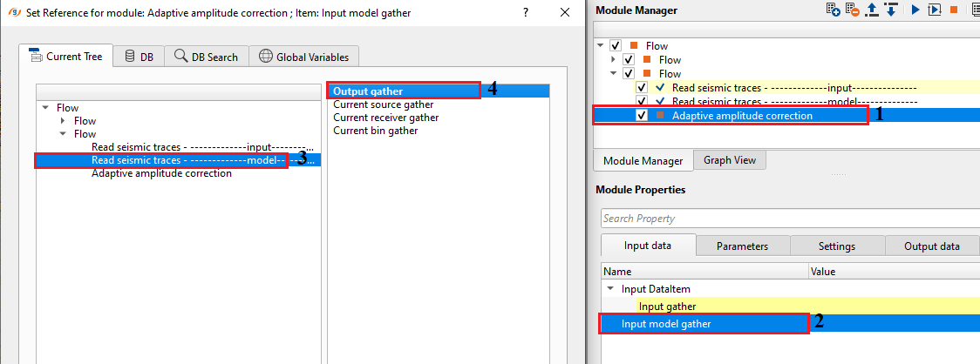
Task: Toggle the Adaptive amplitude correction checkbox
Action: [x=641, y=116]
